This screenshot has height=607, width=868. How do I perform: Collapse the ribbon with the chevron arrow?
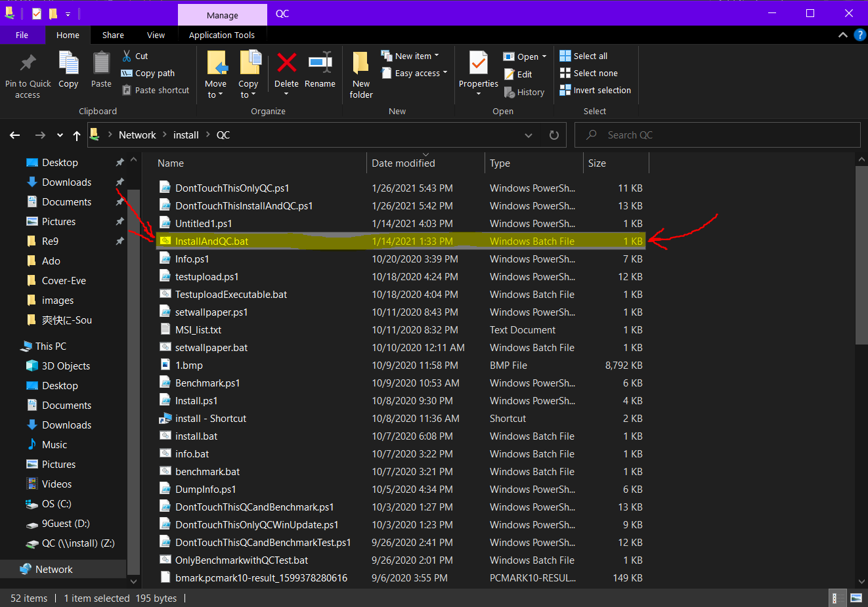click(x=843, y=35)
